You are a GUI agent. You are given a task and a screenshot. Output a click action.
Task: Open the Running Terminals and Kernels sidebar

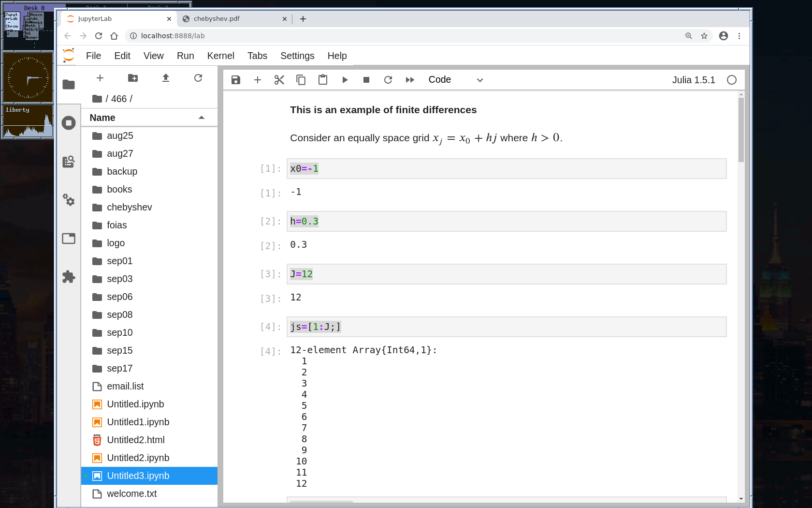coord(69,123)
